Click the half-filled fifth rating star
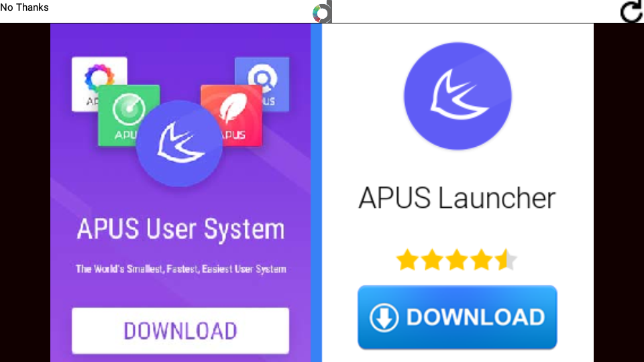The image size is (644, 362). [506, 260]
